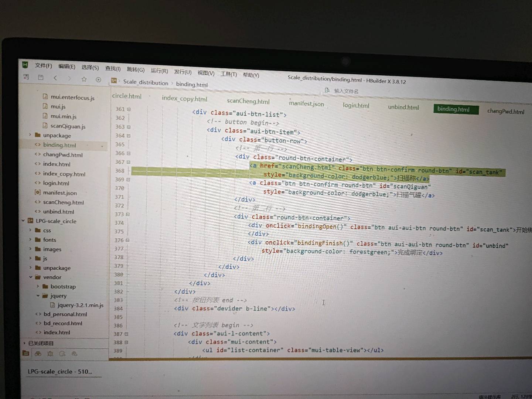Click the bookmark star toolbar icon
Viewport: 532px width, 399px height.
tap(84, 79)
